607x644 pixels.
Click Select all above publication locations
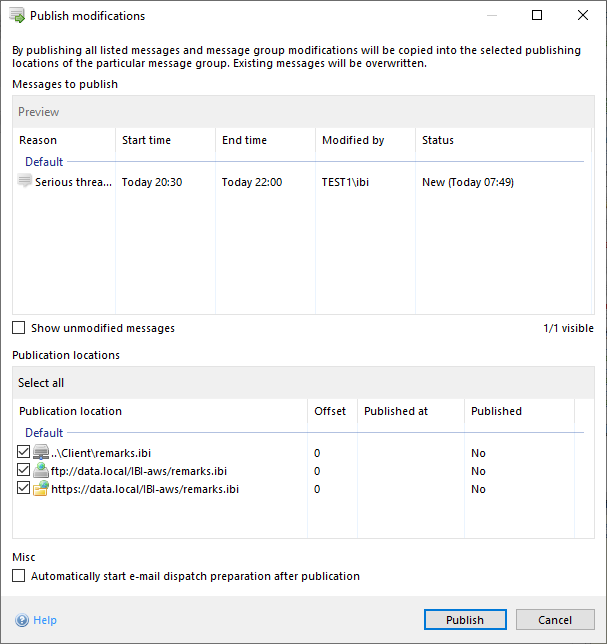41,383
